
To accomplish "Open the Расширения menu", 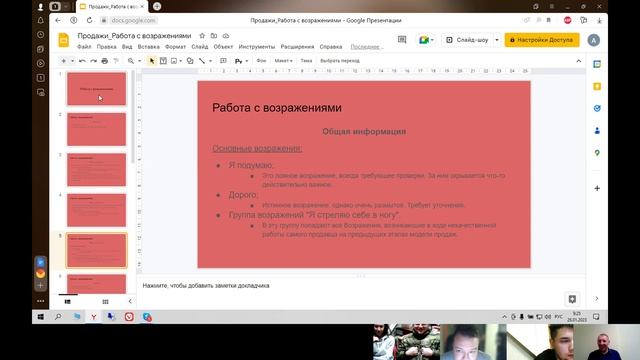I will (x=297, y=47).
